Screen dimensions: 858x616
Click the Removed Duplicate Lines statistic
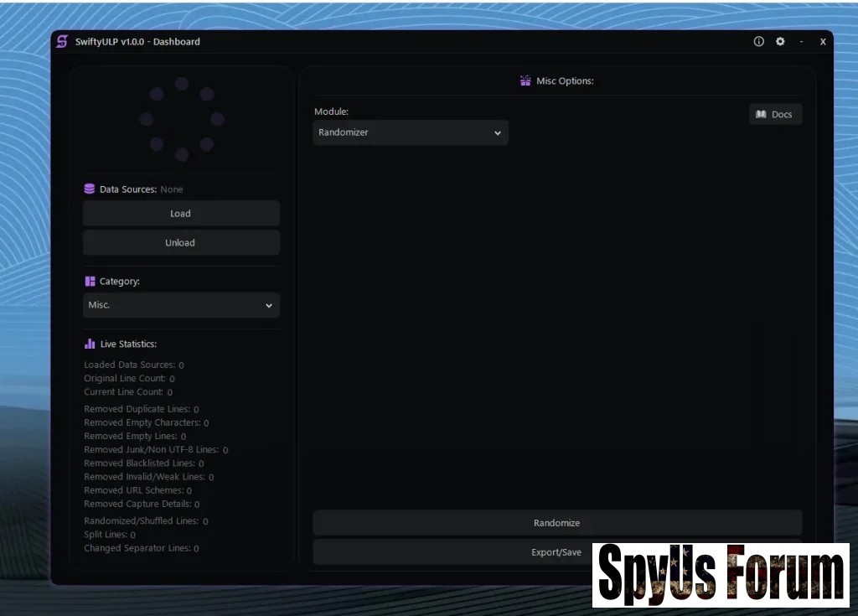click(141, 410)
